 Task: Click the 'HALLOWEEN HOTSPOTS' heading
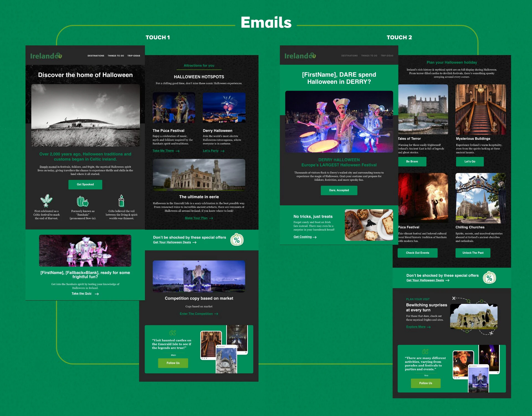pos(199,77)
